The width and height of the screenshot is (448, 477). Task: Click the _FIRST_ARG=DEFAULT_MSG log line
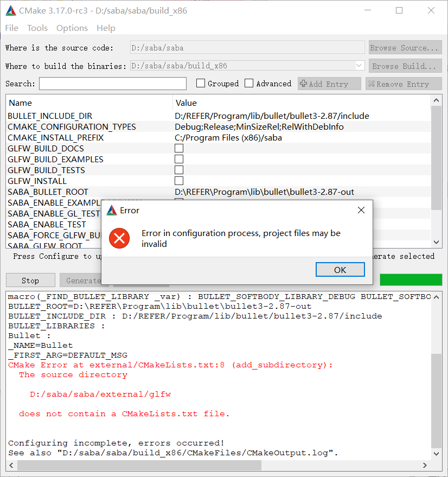[x=68, y=355]
